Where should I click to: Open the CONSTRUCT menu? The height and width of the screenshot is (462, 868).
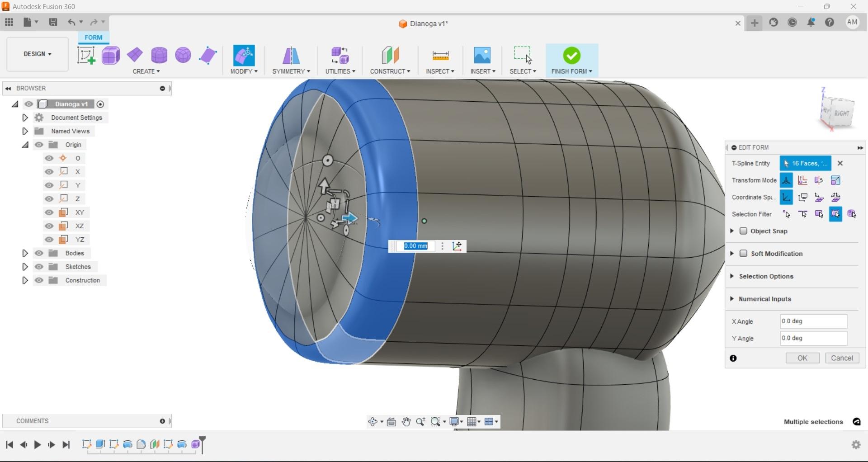click(x=390, y=71)
